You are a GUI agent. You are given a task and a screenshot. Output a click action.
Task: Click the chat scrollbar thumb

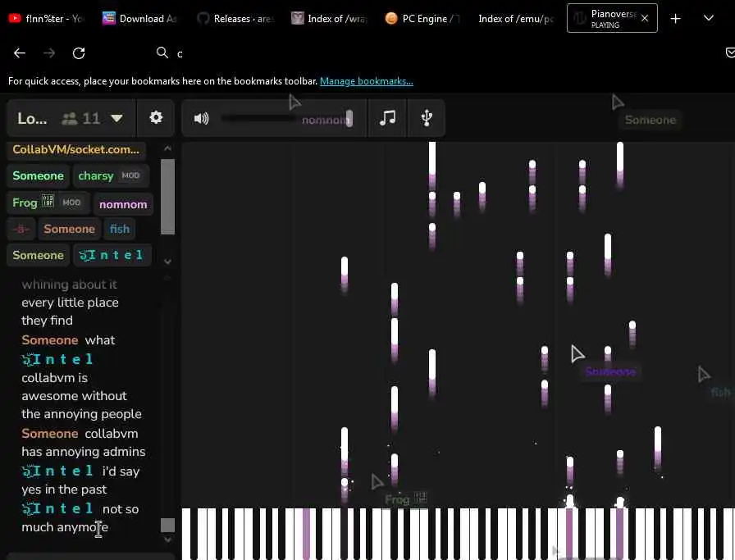[167, 525]
